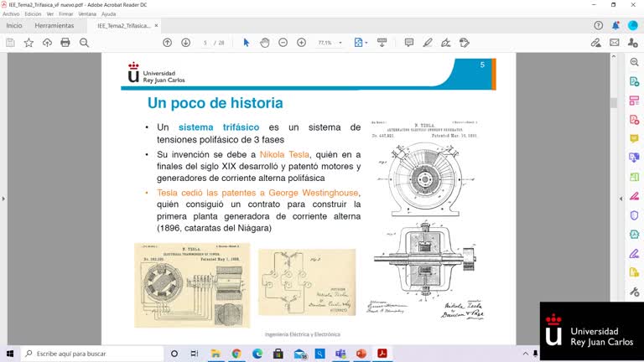This screenshot has height=362, width=644.
Task: Open the account profile avatar
Action: [x=633, y=25]
